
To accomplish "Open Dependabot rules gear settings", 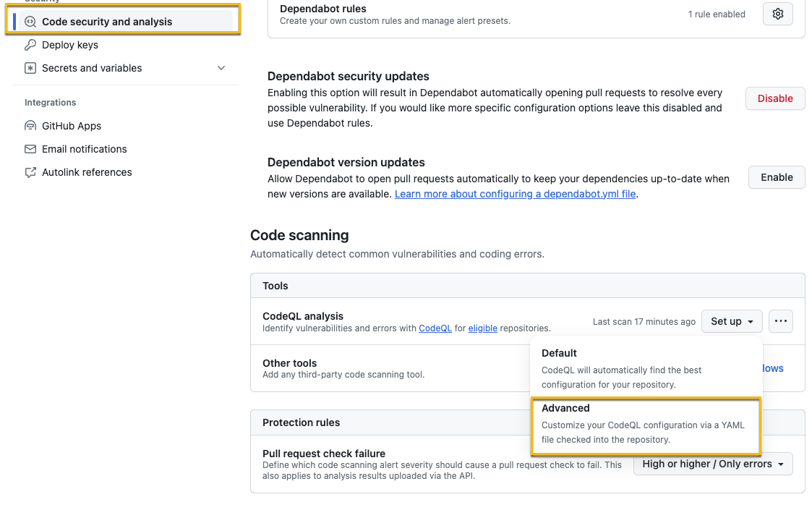I will tap(778, 14).
